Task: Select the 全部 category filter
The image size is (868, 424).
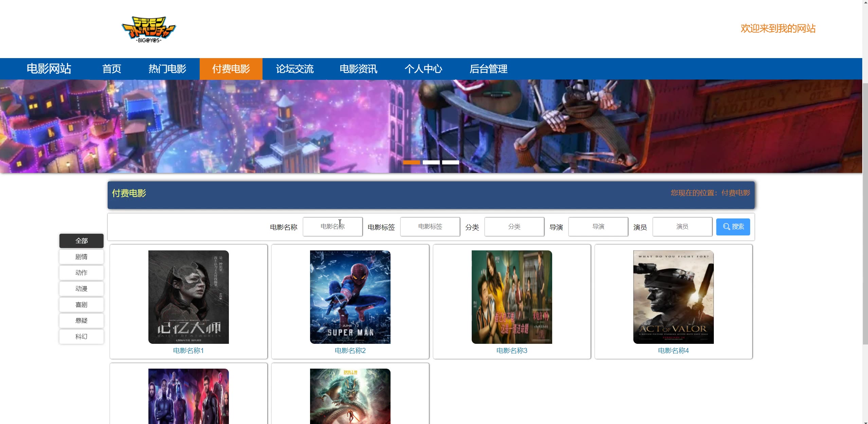Action: pos(82,241)
